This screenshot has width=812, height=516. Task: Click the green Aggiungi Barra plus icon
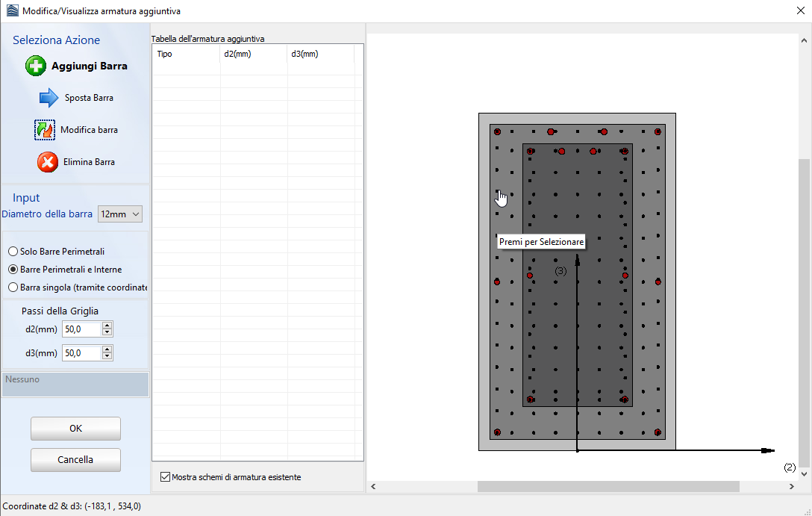36,66
